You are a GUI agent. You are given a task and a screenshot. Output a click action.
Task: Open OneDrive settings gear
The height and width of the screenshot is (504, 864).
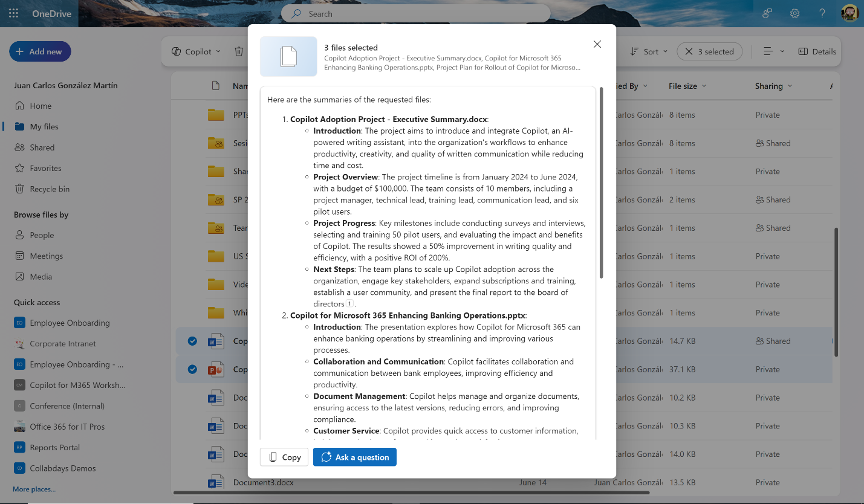(794, 13)
